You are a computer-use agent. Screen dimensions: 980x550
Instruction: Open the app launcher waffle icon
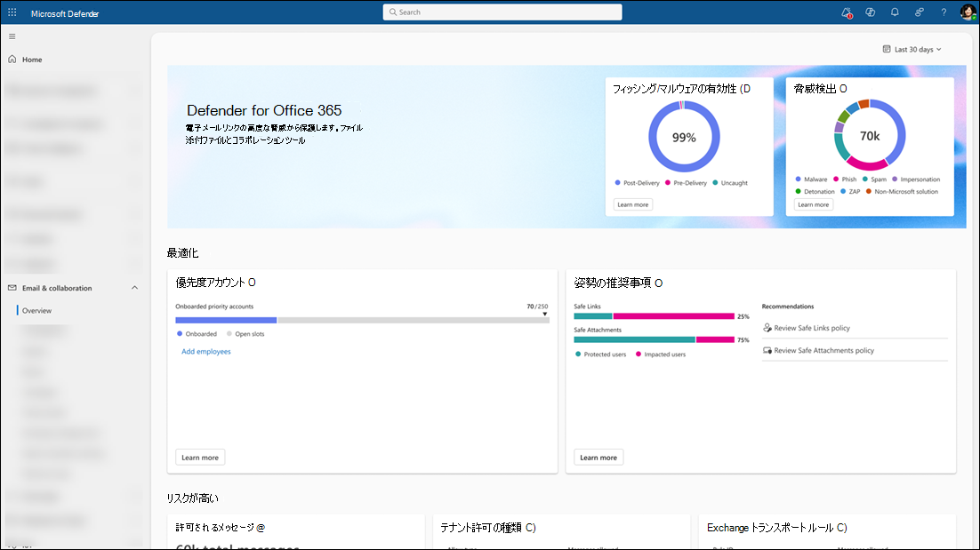[12, 12]
